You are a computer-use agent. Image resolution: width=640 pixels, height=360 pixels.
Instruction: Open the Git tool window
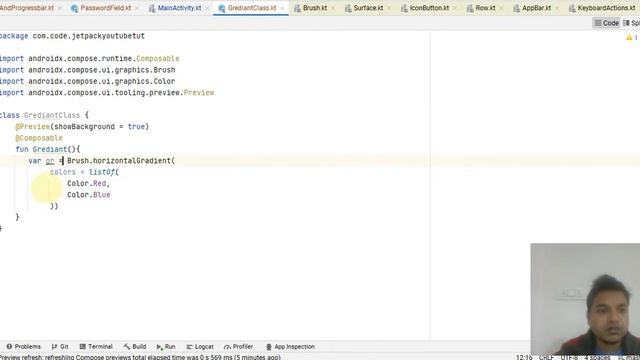60,347
